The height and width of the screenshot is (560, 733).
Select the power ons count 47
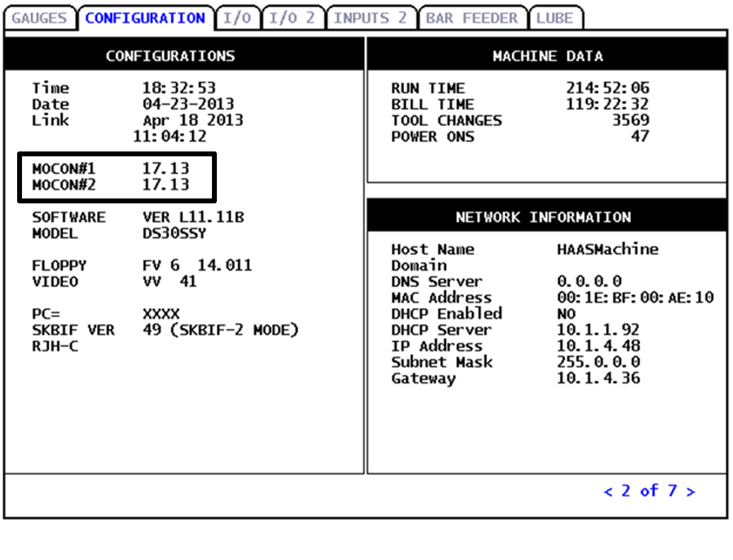tap(640, 137)
